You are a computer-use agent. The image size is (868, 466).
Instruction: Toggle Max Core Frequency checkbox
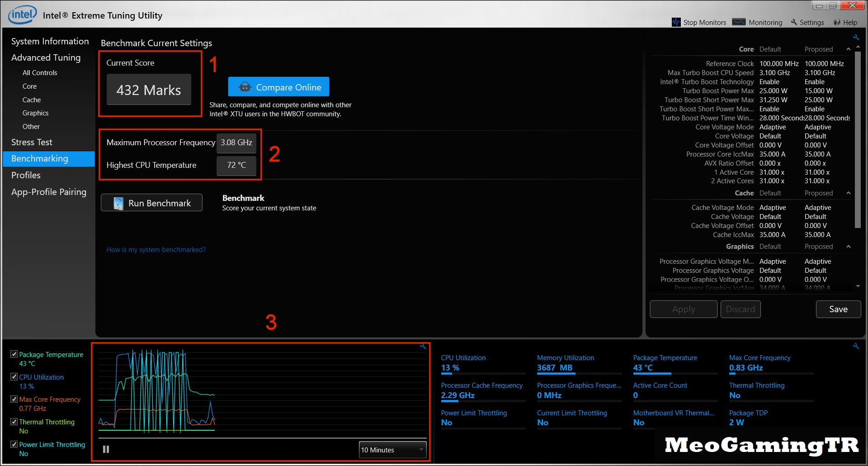14,399
